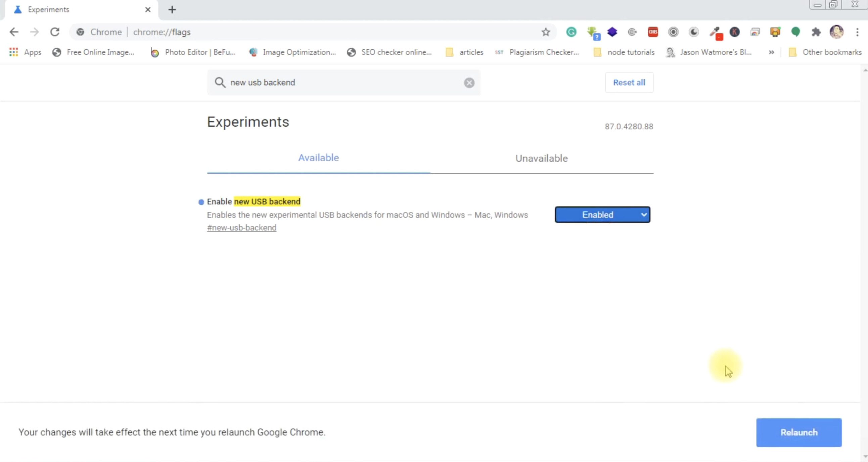Click the Chrome extensions puzzle icon
Screen dimensions: 868x462
(816, 32)
